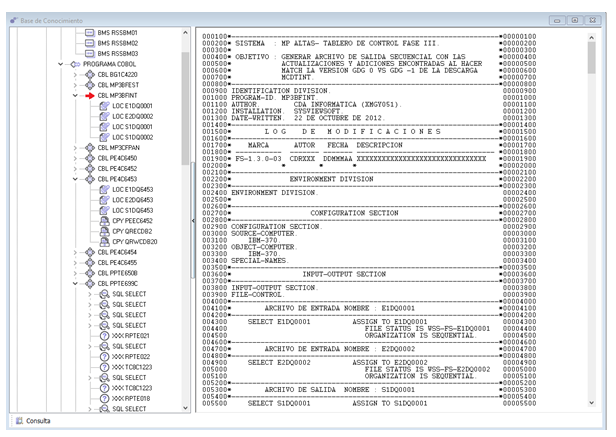Click the PROGRAMA COBOL node icon
Screen dimensions: 616x437
click(75, 65)
